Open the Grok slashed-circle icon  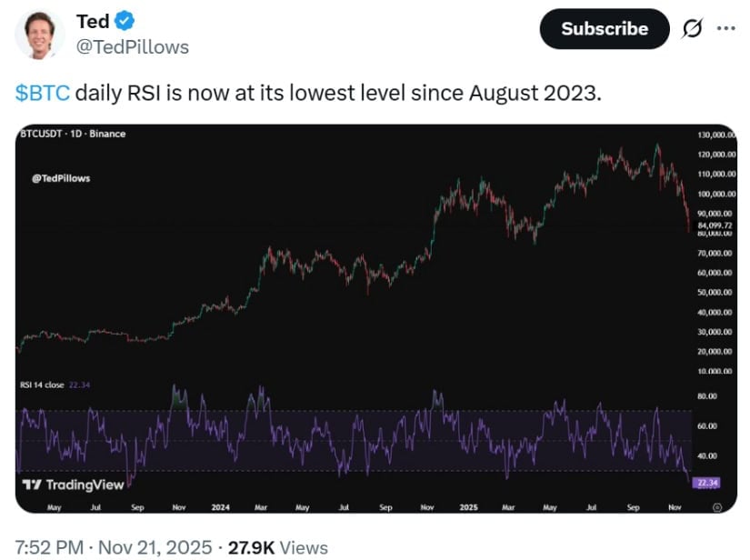click(691, 29)
